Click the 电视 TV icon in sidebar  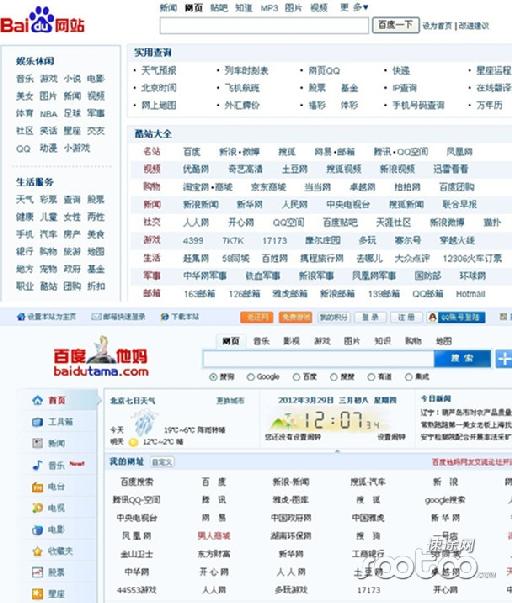click(37, 508)
